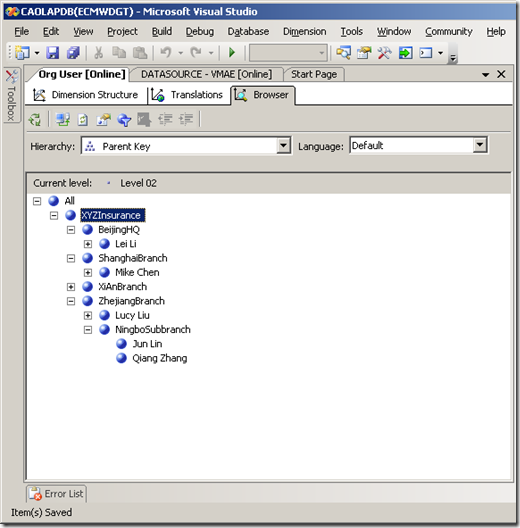Collapse the ShanghaiBranch node
Viewport: 520px width, 528px height.
click(71, 258)
